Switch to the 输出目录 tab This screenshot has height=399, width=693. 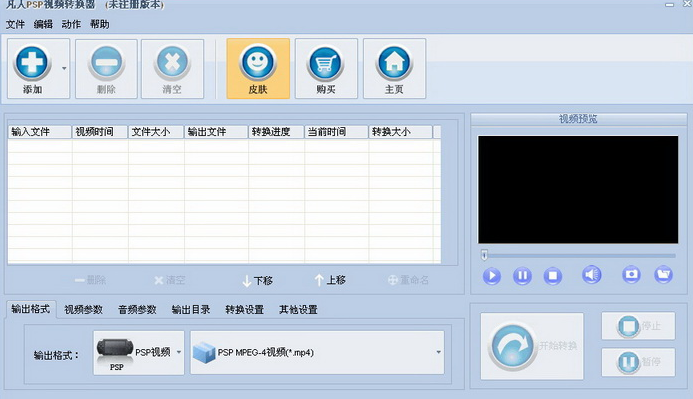(x=191, y=310)
